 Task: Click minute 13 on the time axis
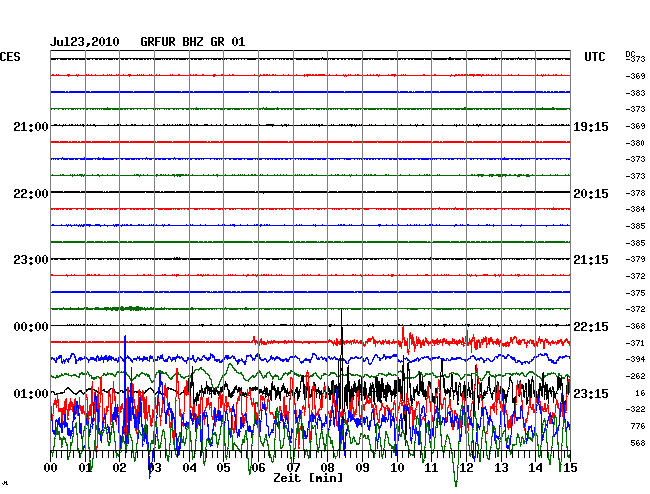(x=501, y=468)
